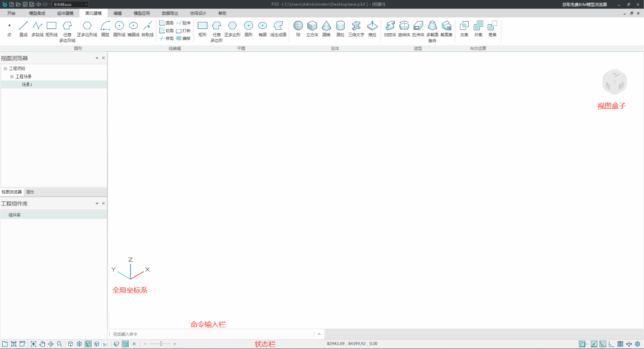This screenshot has width=644, height=349.
Task: Click the 延伸 extend button
Action: click(183, 23)
